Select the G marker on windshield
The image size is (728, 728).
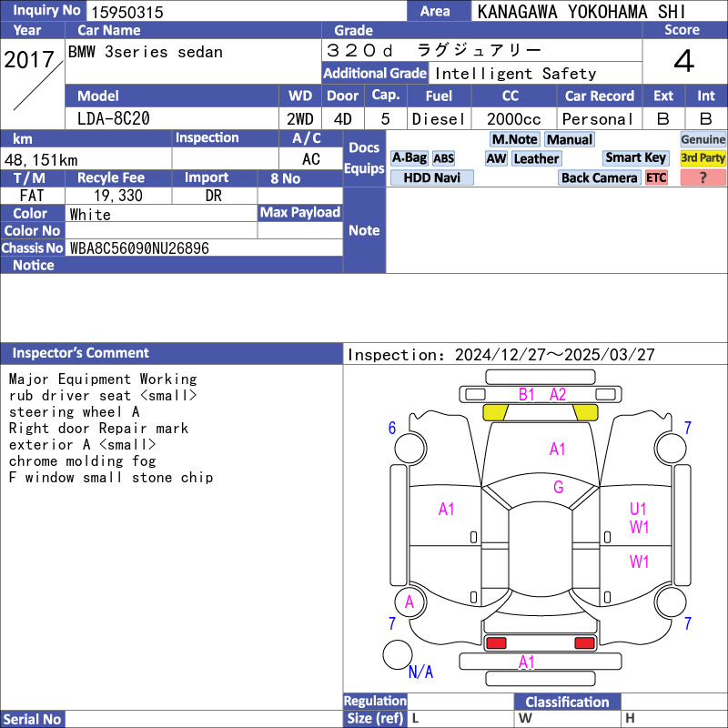click(x=559, y=487)
